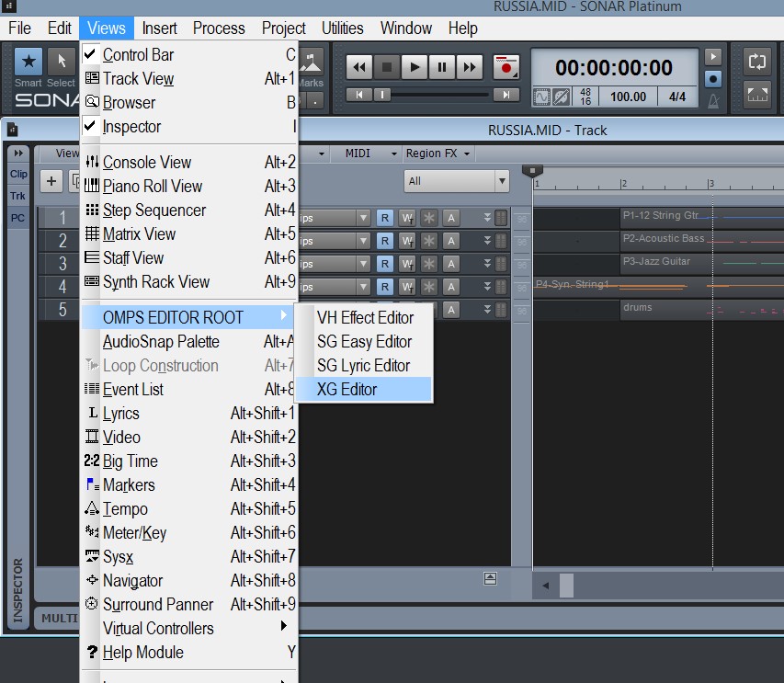The height and width of the screenshot is (683, 784).
Task: Open Sysx view
Action: click(189, 556)
